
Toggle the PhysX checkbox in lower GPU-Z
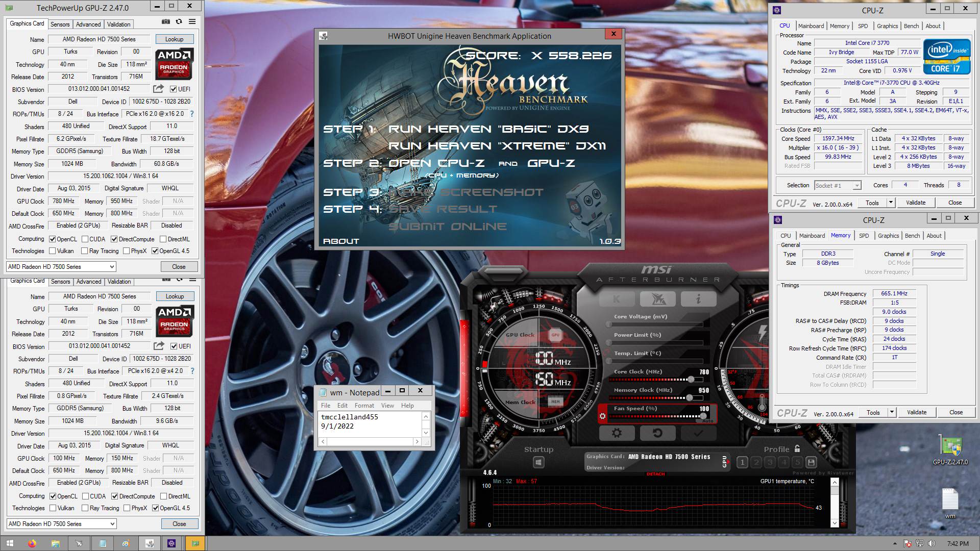pos(126,508)
